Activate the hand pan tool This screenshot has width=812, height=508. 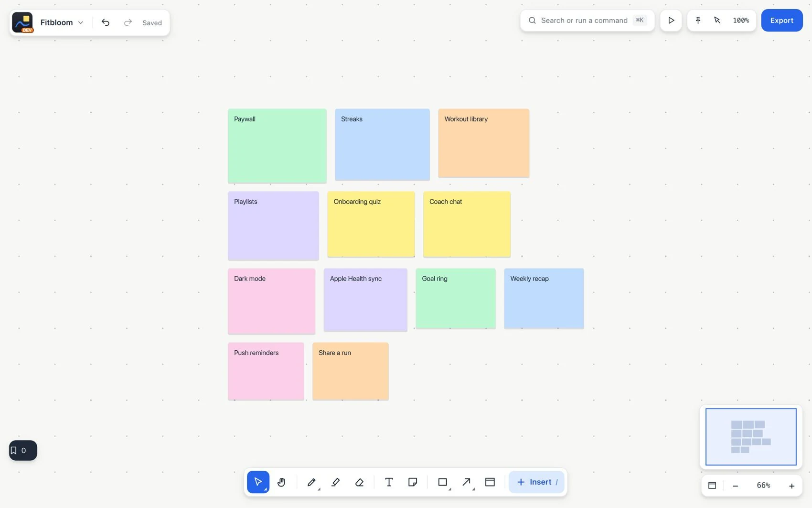coord(281,482)
